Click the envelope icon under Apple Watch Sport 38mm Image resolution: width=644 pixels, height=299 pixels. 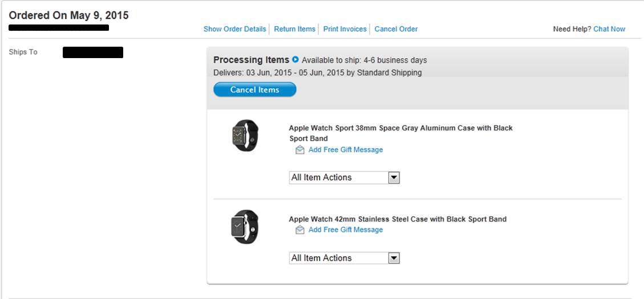(300, 150)
